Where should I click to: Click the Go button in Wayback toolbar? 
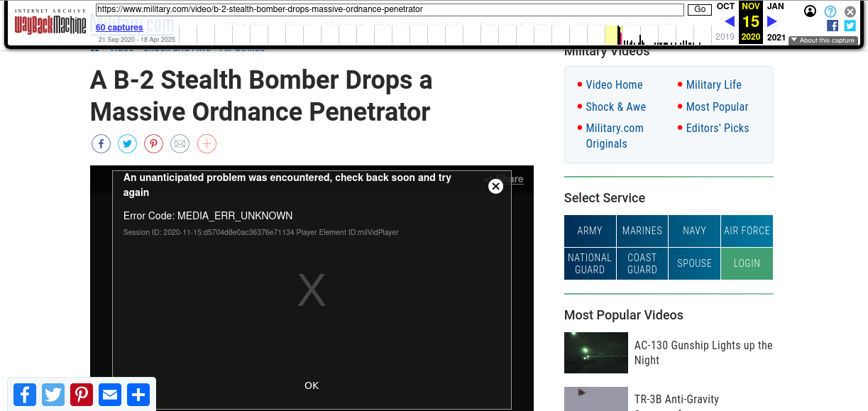coord(700,10)
